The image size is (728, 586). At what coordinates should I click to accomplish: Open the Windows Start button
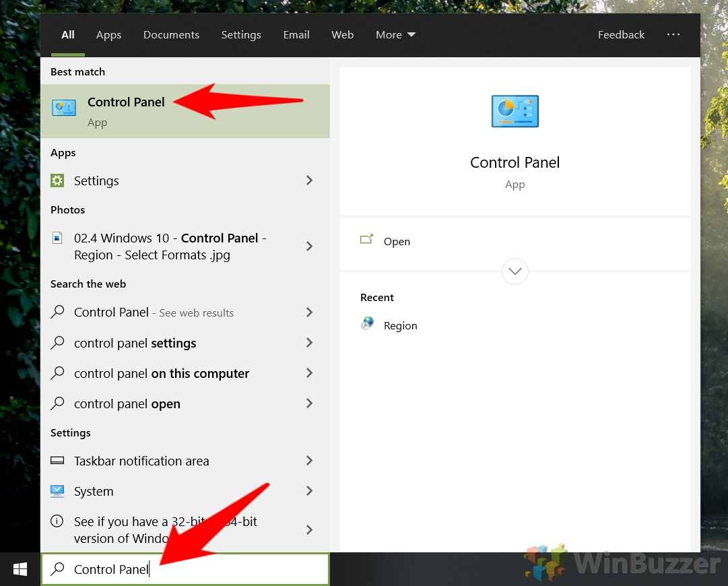coord(20,569)
